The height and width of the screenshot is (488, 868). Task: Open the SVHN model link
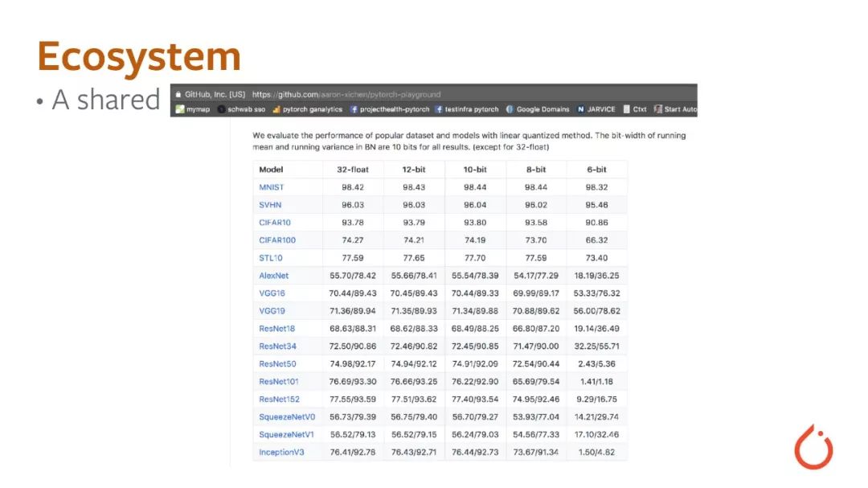(270, 205)
